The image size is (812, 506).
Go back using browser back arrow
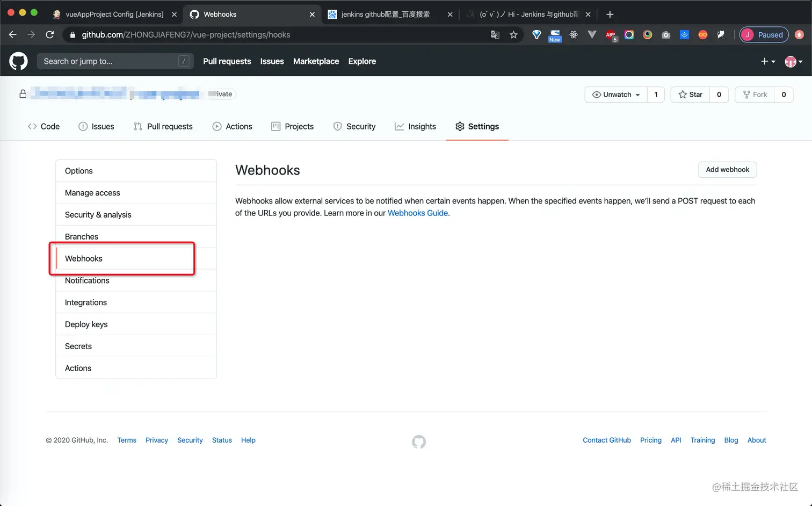click(x=13, y=35)
